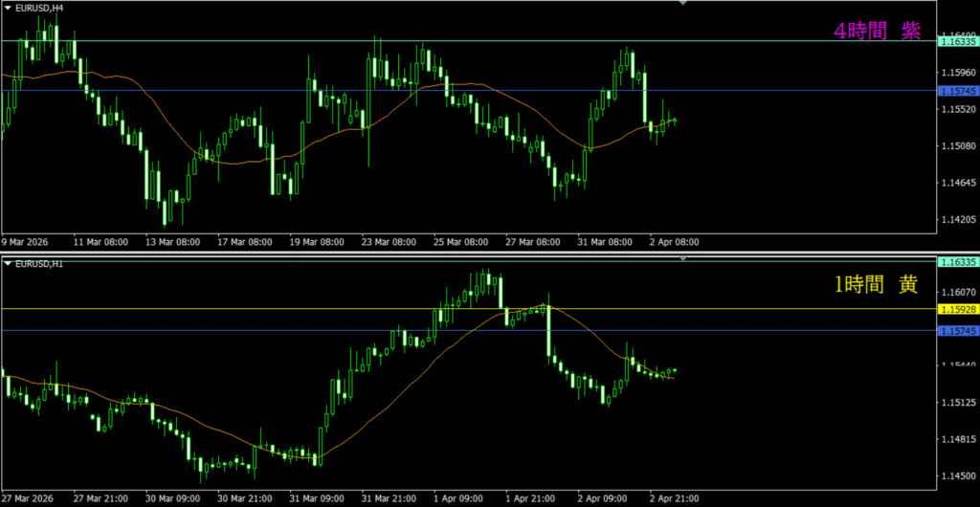Click the 23 Mar 08:00 time label
The image size is (980, 507).
pyautogui.click(x=388, y=242)
